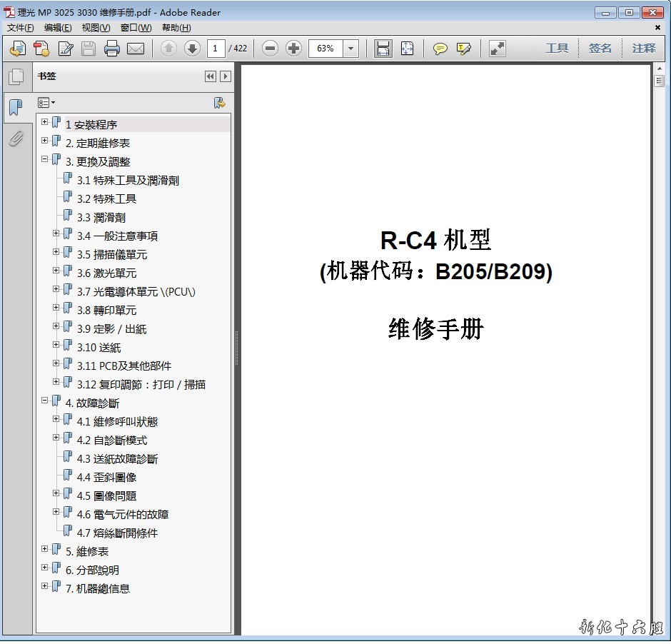
Task: Open the 帮助(H) menu
Action: (176, 28)
